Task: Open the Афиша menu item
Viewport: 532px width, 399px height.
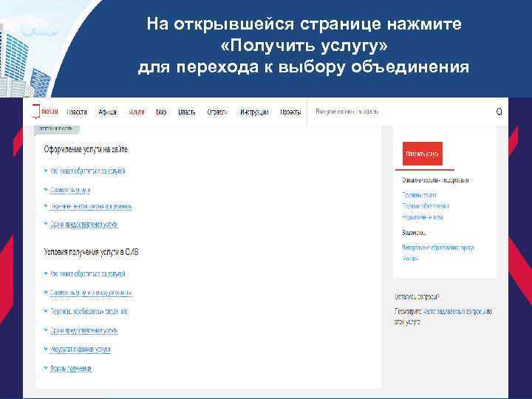Action: pyautogui.click(x=107, y=112)
